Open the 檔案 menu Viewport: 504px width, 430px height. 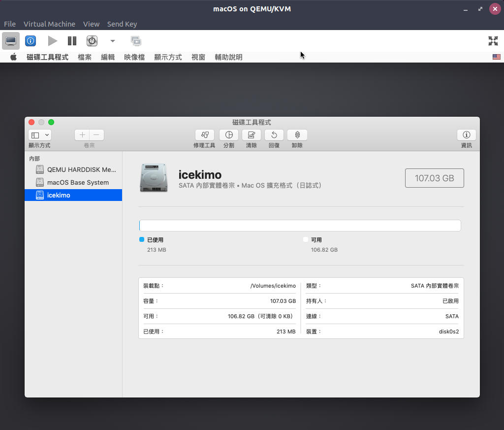coord(85,57)
